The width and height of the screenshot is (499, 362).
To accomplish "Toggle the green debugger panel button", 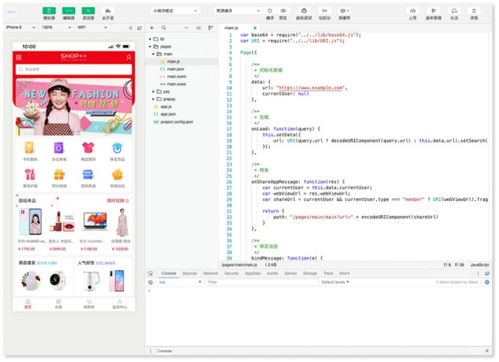I will pyautogui.click(x=88, y=11).
